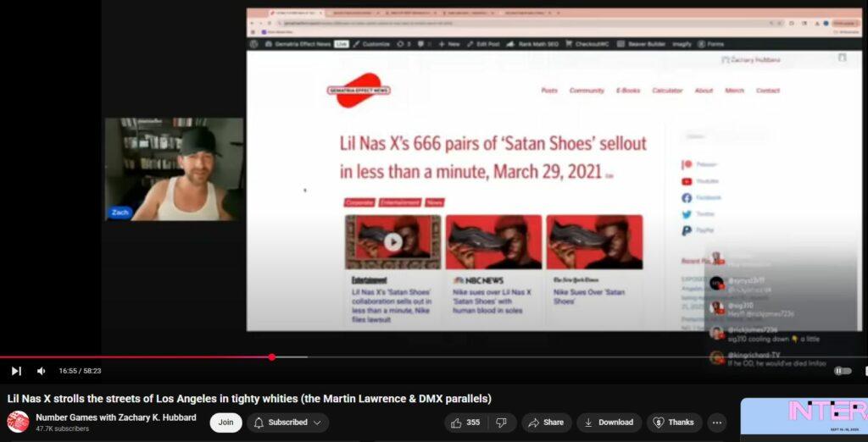The height and width of the screenshot is (442, 868).
Task: Click the Corporate category tag
Action: coord(359,202)
